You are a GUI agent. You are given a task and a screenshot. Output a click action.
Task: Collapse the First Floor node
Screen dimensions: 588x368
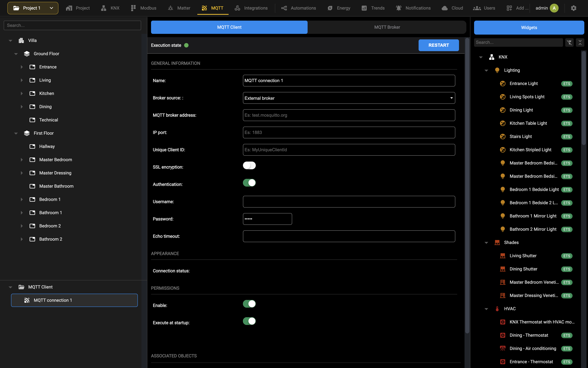(16, 133)
